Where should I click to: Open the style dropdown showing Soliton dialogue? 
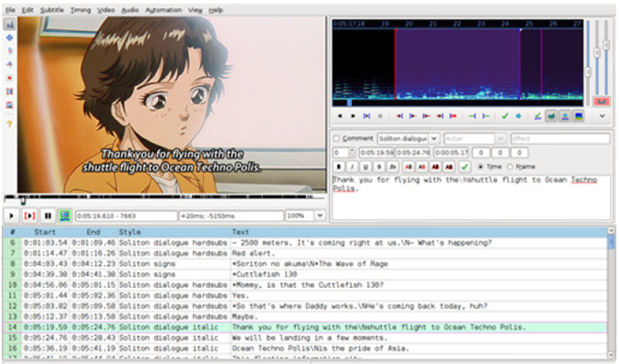(x=435, y=139)
